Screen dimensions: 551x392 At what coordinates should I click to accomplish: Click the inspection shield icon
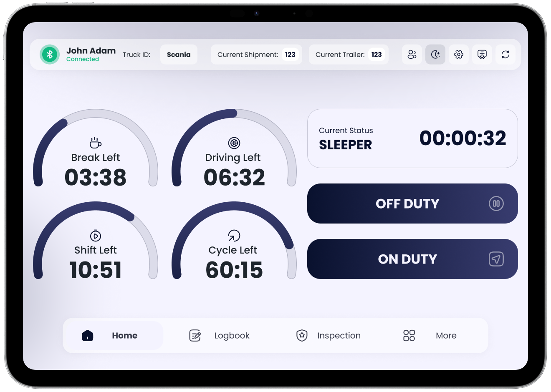point(302,335)
